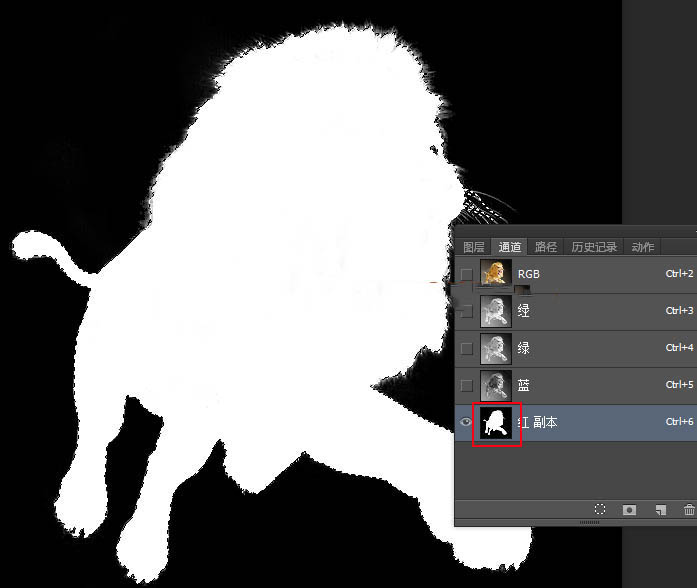The image size is (697, 588).
Task: Hide the 红 副本 channel eye icon
Action: point(465,422)
